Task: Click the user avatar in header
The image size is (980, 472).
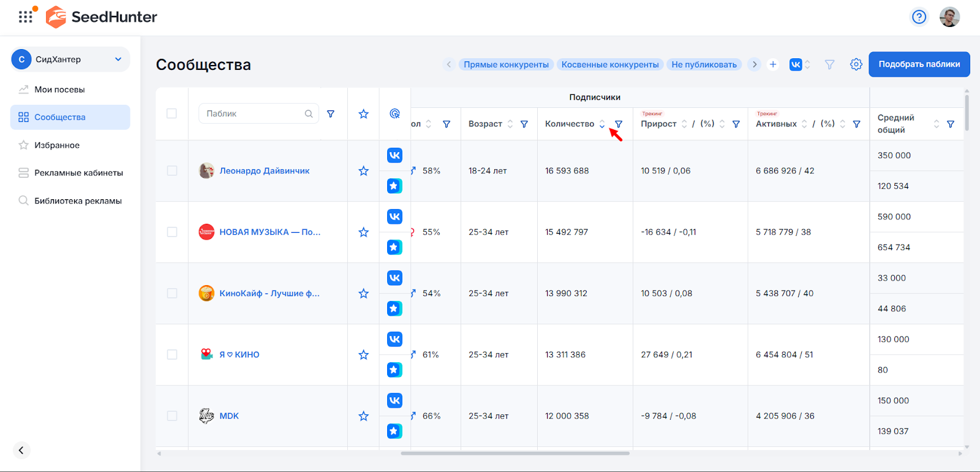Action: point(949,17)
